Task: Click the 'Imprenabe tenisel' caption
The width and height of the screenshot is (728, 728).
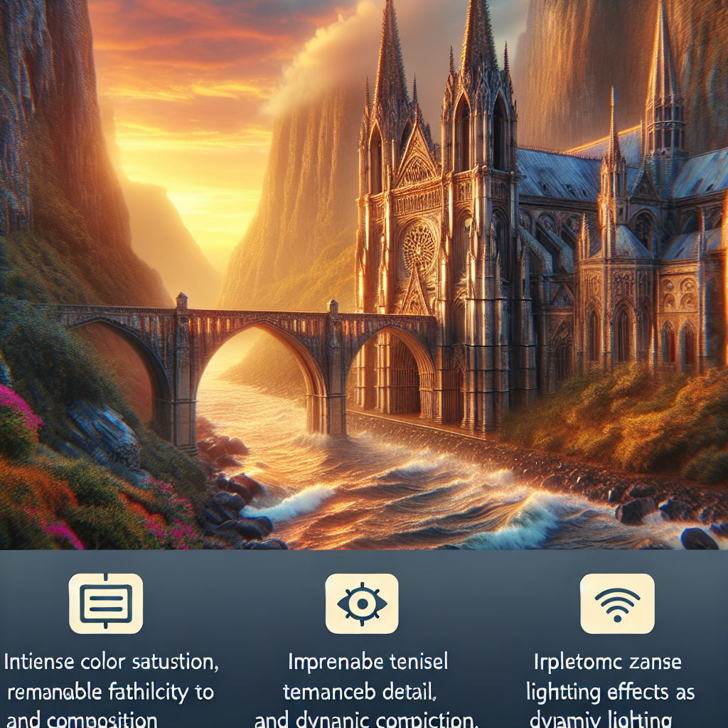Action: point(368,662)
